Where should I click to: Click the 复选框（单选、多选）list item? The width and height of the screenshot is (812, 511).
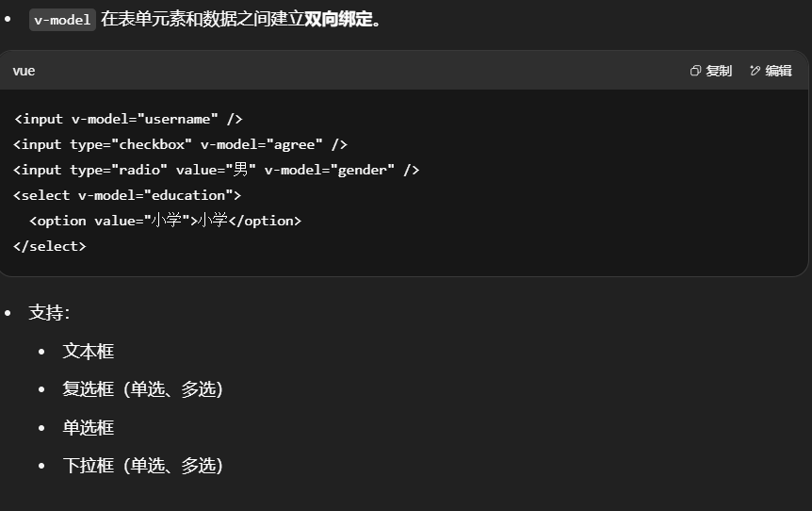[x=142, y=389]
